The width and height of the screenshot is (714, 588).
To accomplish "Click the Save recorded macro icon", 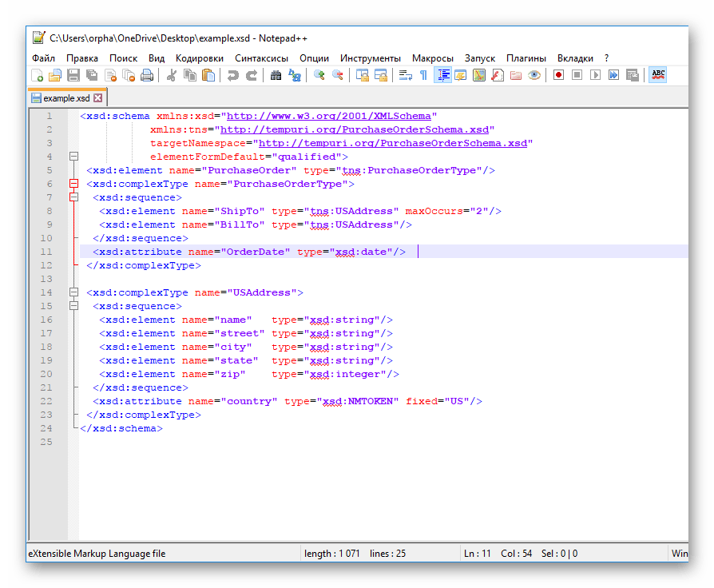I will click(x=633, y=75).
